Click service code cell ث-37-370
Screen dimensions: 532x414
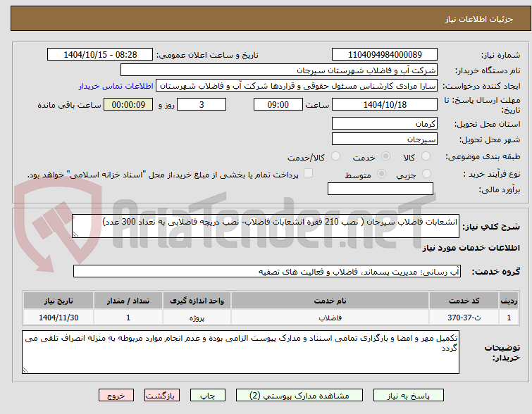click(x=464, y=318)
